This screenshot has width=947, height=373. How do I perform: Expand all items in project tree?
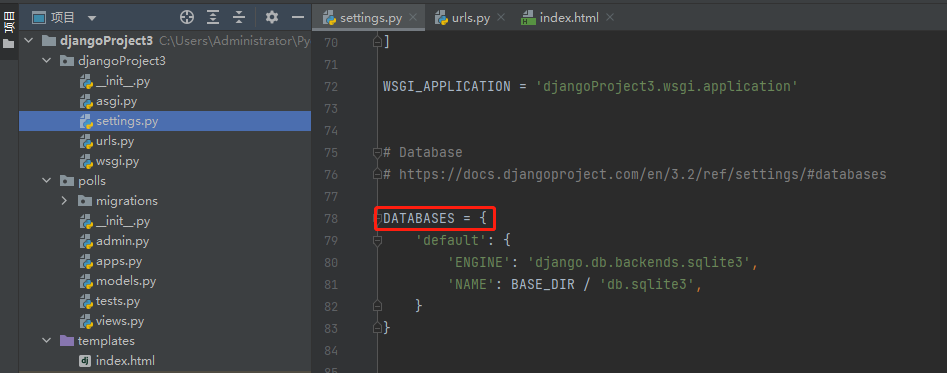pos(213,18)
